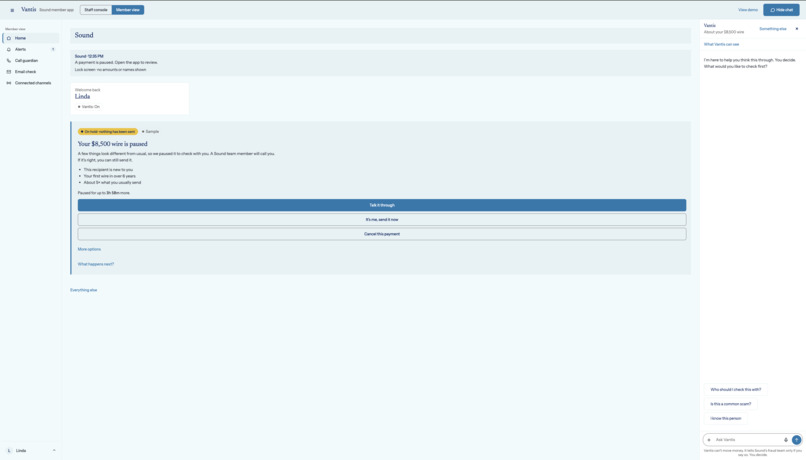
Task: Click the Talk it through button
Action: tap(382, 205)
